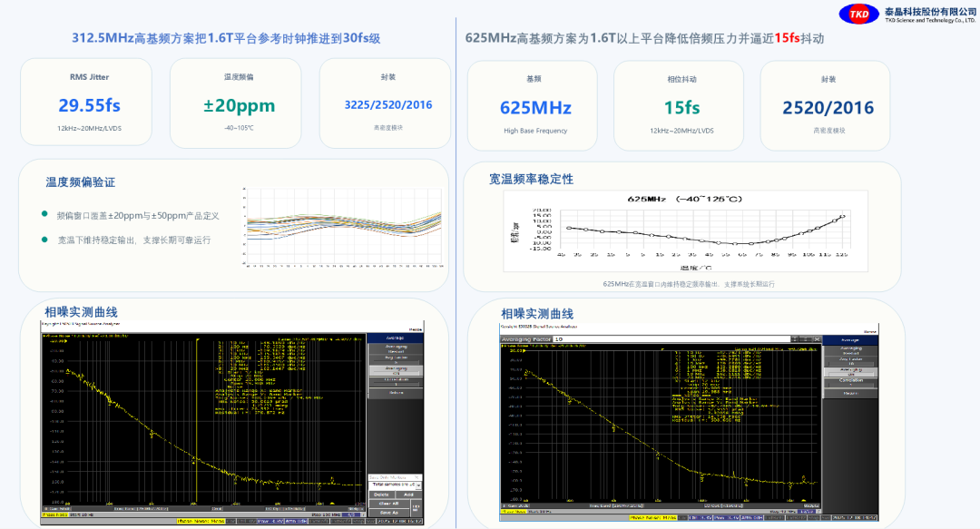
Task: Select the Average menu header in 625MHz analyzer
Action: click(x=850, y=340)
